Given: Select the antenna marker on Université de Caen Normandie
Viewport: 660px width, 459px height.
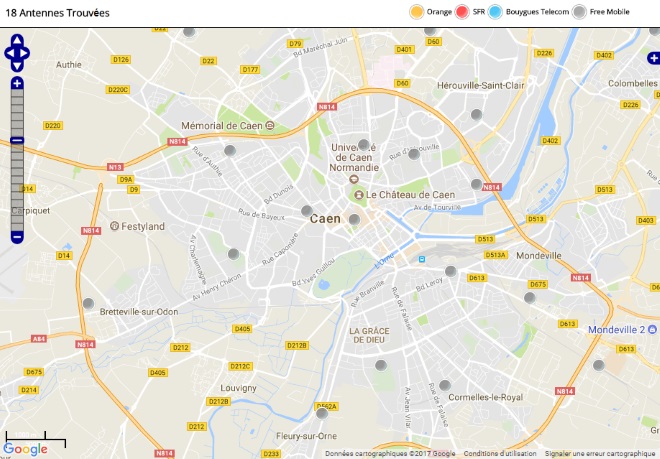Looking at the screenshot, I should [x=364, y=145].
